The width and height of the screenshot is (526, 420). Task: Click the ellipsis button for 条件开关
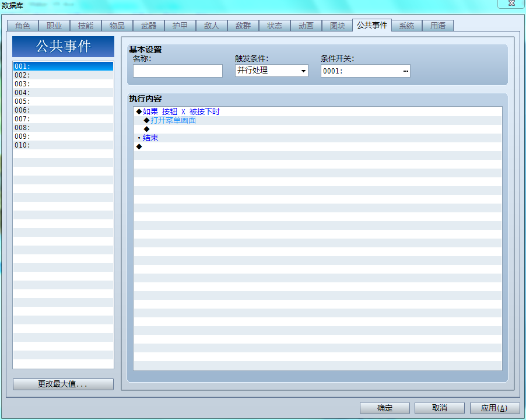click(405, 71)
